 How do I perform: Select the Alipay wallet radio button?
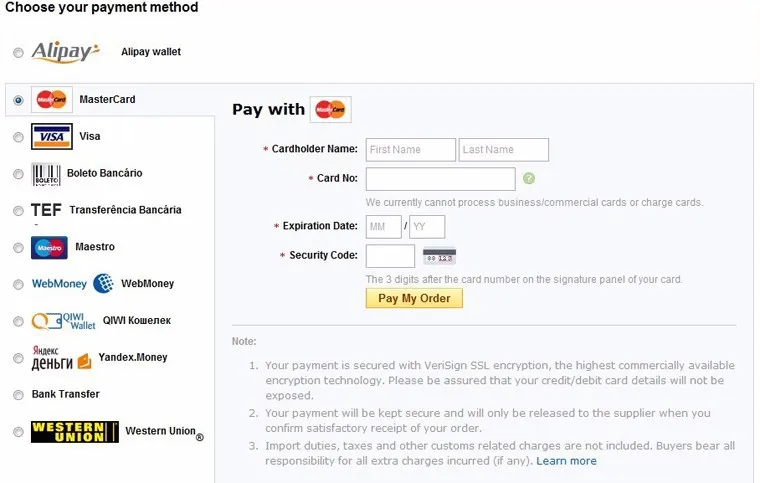[18, 52]
